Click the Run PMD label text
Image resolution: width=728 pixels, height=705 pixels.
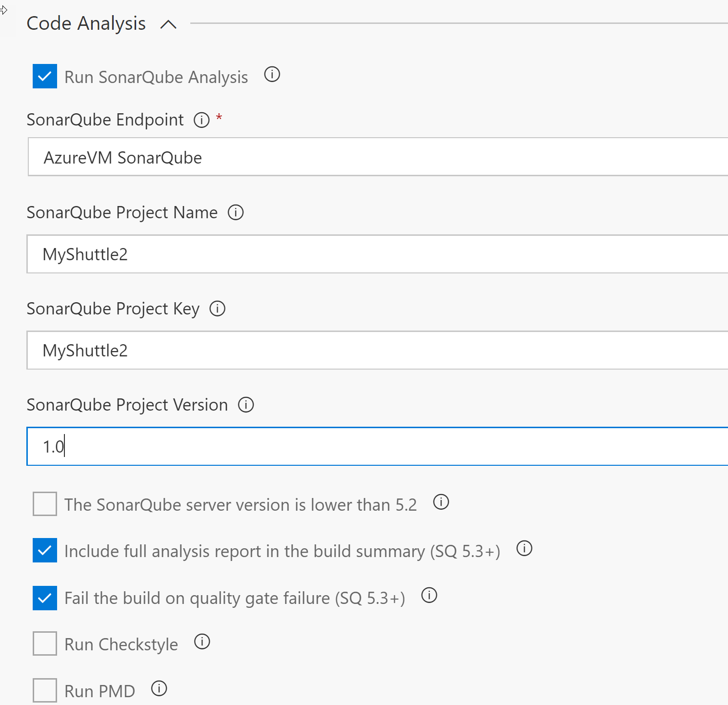(x=100, y=691)
